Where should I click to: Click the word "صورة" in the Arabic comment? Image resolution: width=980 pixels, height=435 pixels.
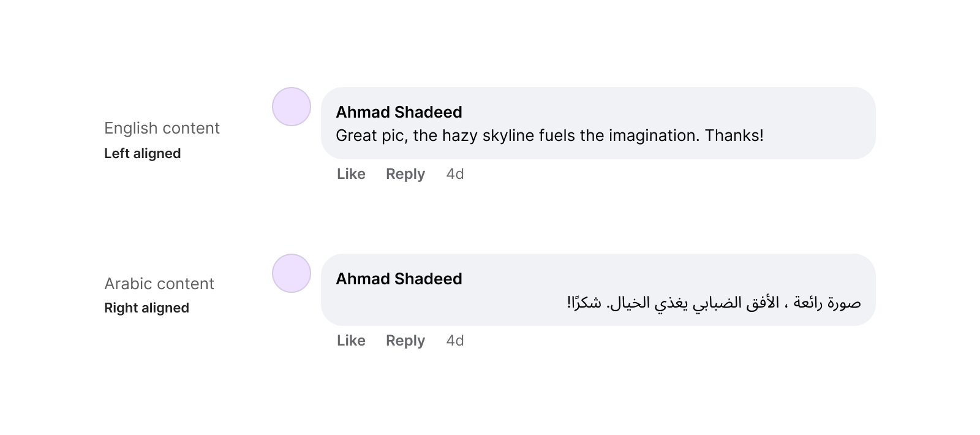[843, 303]
